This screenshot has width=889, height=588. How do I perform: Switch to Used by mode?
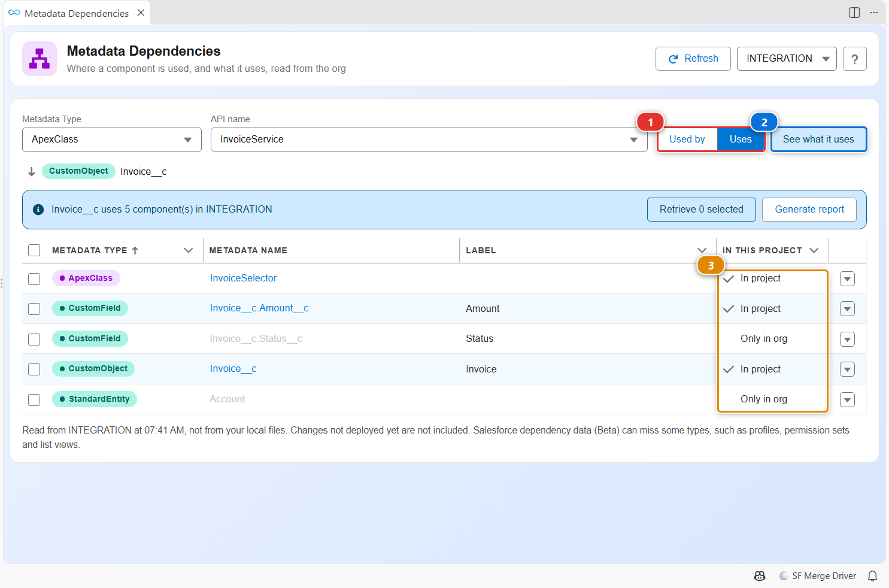(x=687, y=140)
